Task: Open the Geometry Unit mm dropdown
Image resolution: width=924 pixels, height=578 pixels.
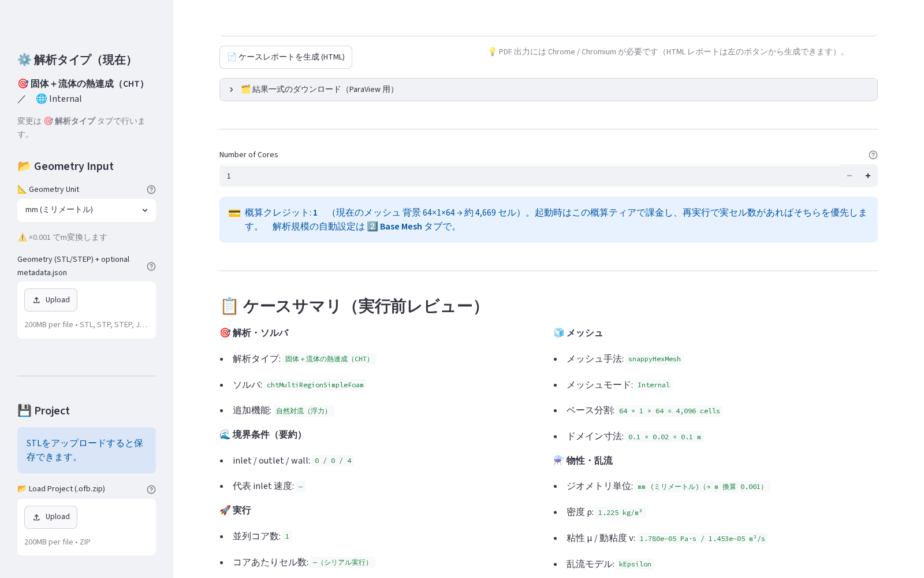Action: click(x=87, y=210)
